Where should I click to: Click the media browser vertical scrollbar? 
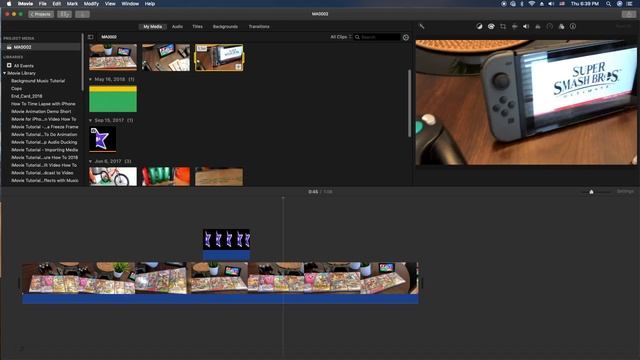(409, 104)
